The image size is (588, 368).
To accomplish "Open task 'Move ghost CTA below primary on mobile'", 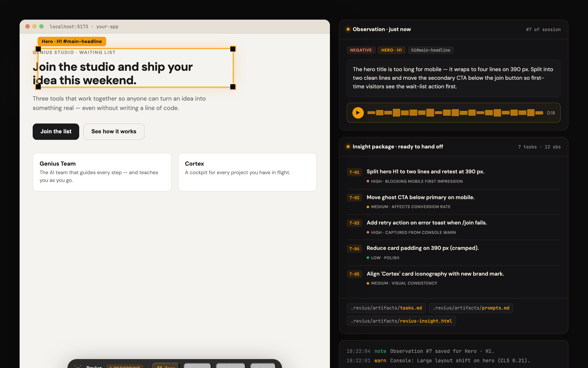I will pos(420,197).
